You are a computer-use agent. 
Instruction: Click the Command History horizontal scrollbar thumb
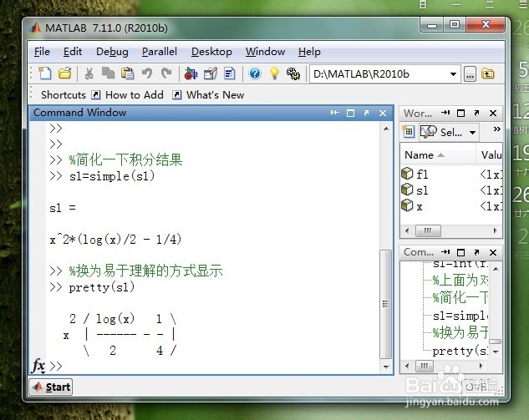click(425, 366)
